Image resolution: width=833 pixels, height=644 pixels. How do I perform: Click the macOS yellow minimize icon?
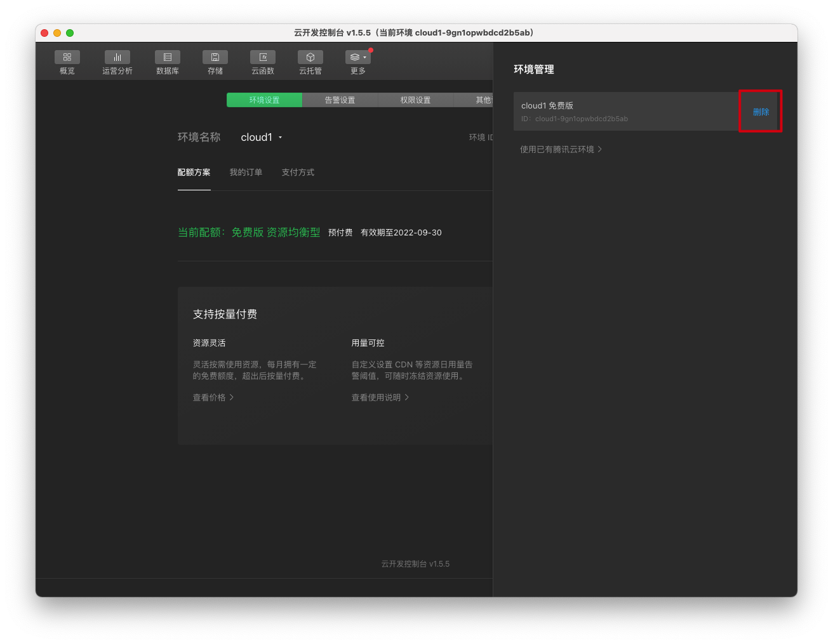click(57, 32)
